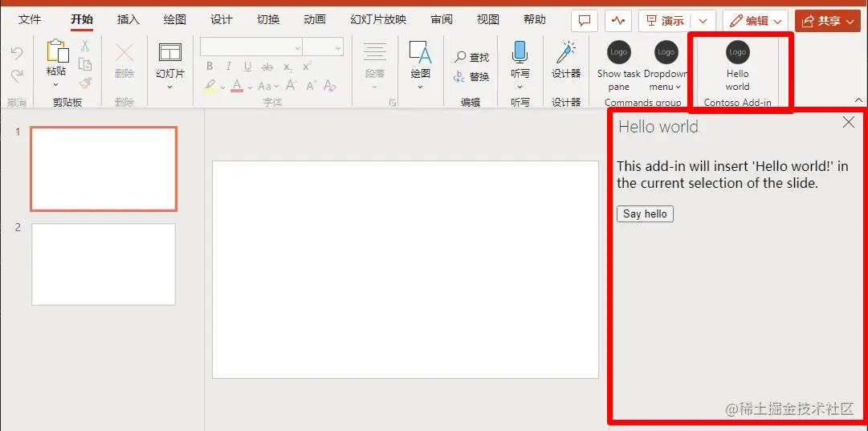This screenshot has height=431, width=868.
Task: Click the 演示 present button
Action: [x=665, y=21]
